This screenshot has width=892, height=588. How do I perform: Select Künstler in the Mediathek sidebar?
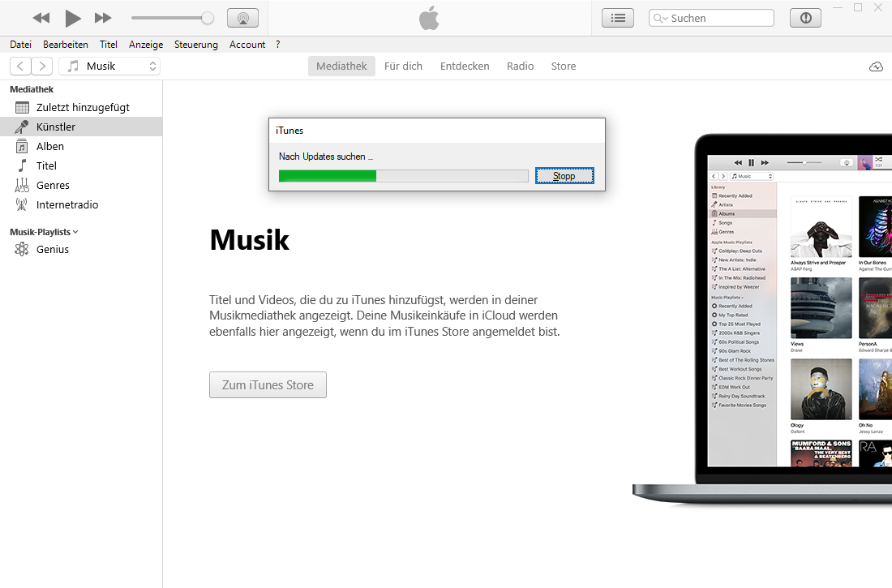pos(57,127)
